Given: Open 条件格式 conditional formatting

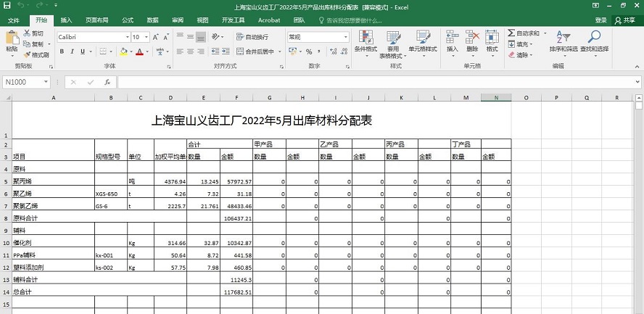Looking at the screenshot, I should click(366, 44).
